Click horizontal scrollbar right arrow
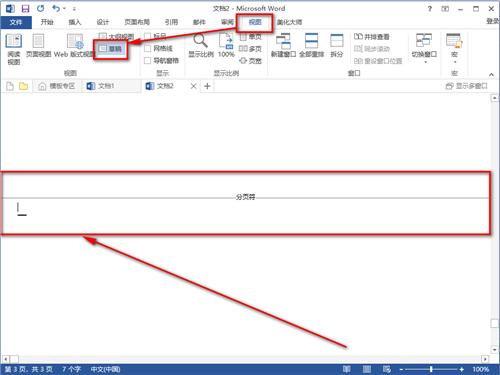 pyautogui.click(x=485, y=359)
